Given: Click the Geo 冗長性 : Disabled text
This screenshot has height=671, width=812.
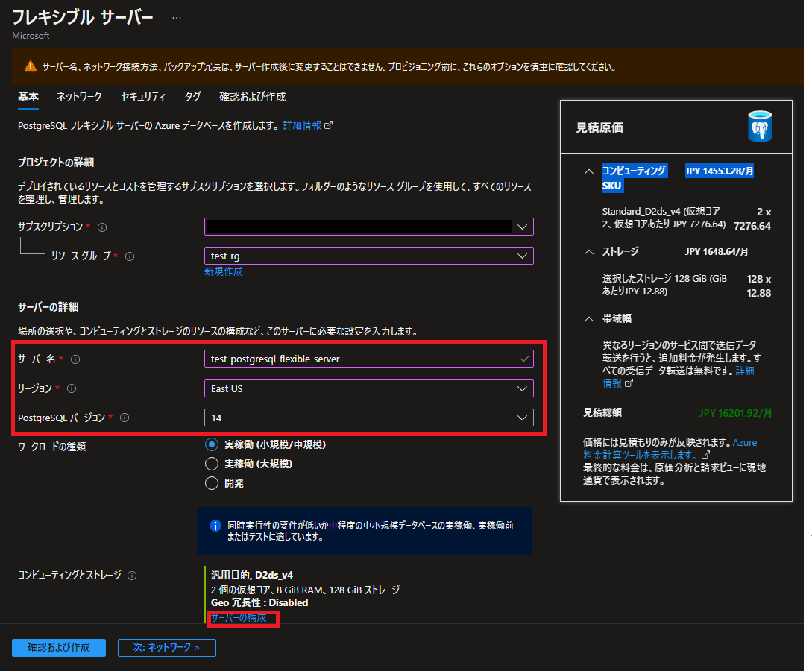Looking at the screenshot, I should click(x=259, y=602).
